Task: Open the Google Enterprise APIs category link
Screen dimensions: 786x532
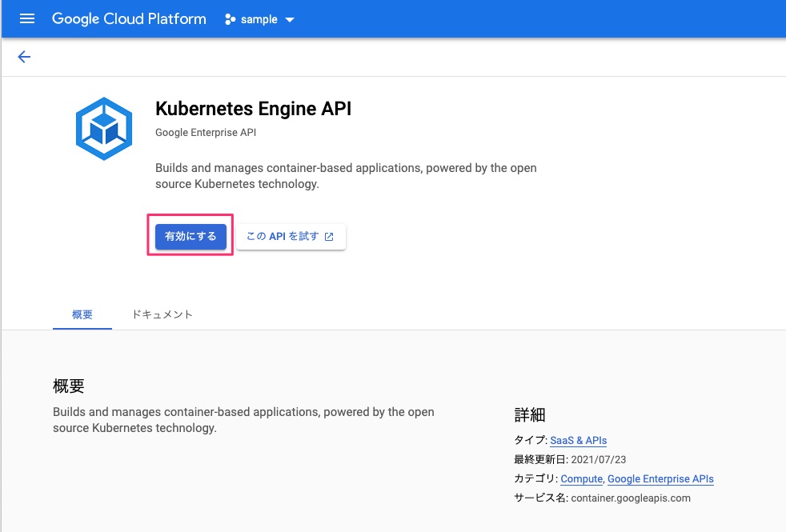Action: pos(660,478)
